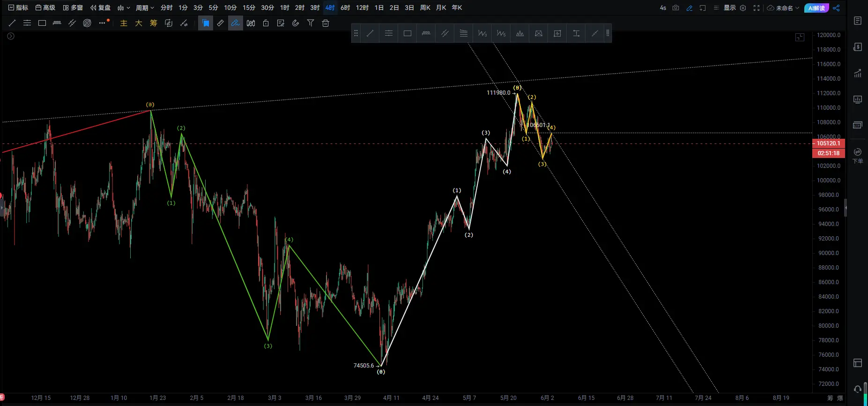Open the 周期 period dropdown
This screenshot has width=868, height=406.
[145, 8]
